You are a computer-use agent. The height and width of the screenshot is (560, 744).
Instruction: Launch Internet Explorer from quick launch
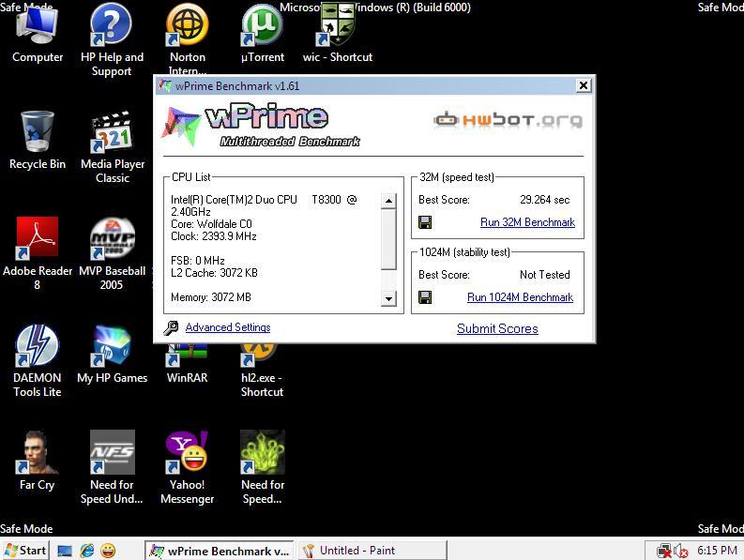(87, 551)
